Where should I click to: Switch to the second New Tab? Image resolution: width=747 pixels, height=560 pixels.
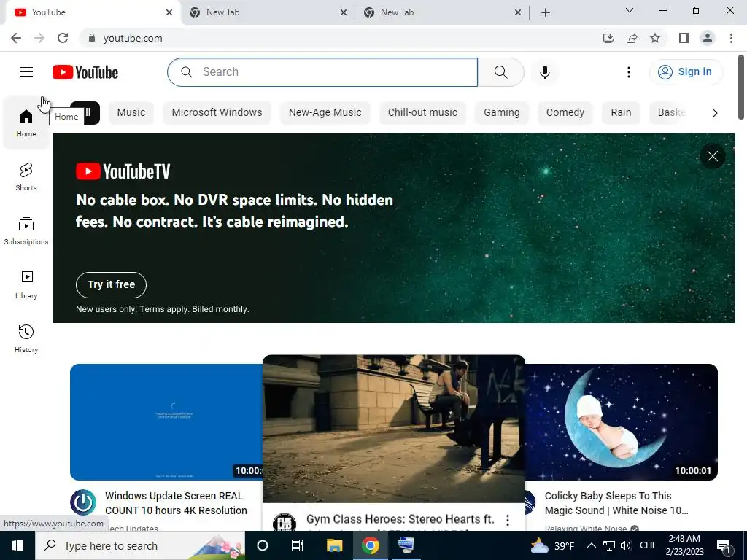(267, 12)
